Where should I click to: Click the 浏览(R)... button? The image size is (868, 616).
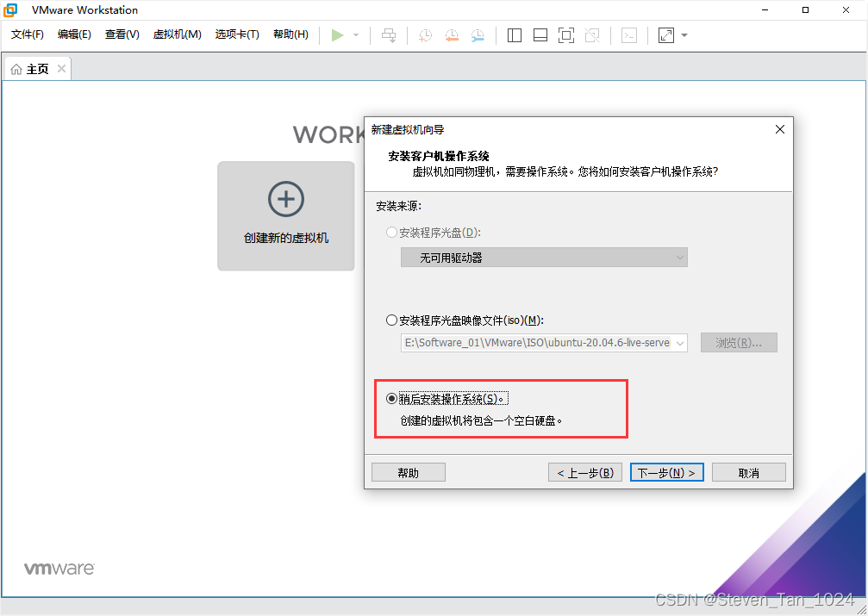pyautogui.click(x=739, y=343)
